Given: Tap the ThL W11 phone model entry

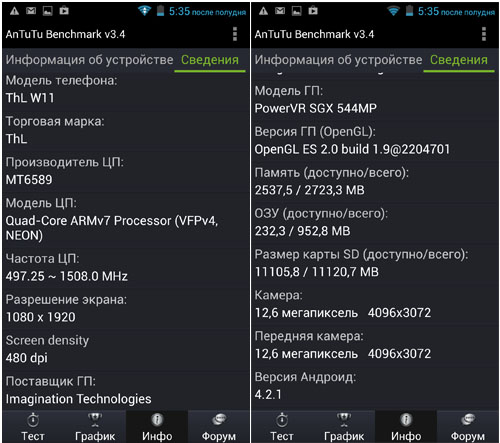Looking at the screenshot, I should 126,89.
